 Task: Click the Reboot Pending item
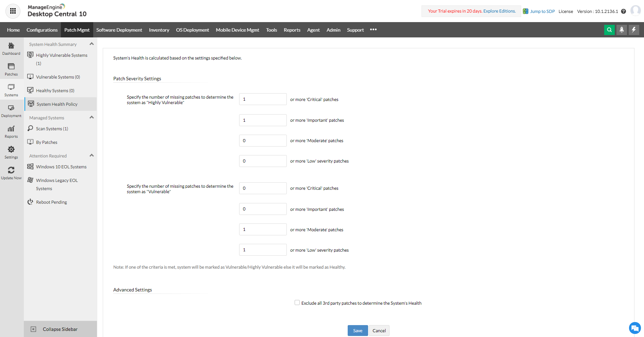pos(51,202)
